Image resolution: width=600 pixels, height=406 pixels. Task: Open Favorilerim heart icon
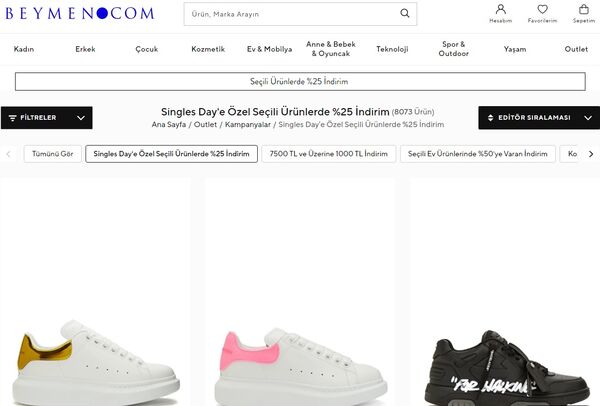coord(542,13)
